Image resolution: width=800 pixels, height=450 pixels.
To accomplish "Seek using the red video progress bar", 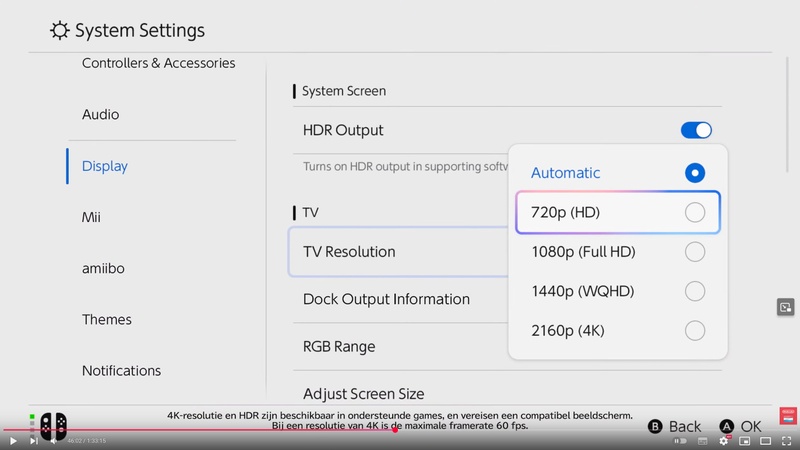I will click(199, 430).
